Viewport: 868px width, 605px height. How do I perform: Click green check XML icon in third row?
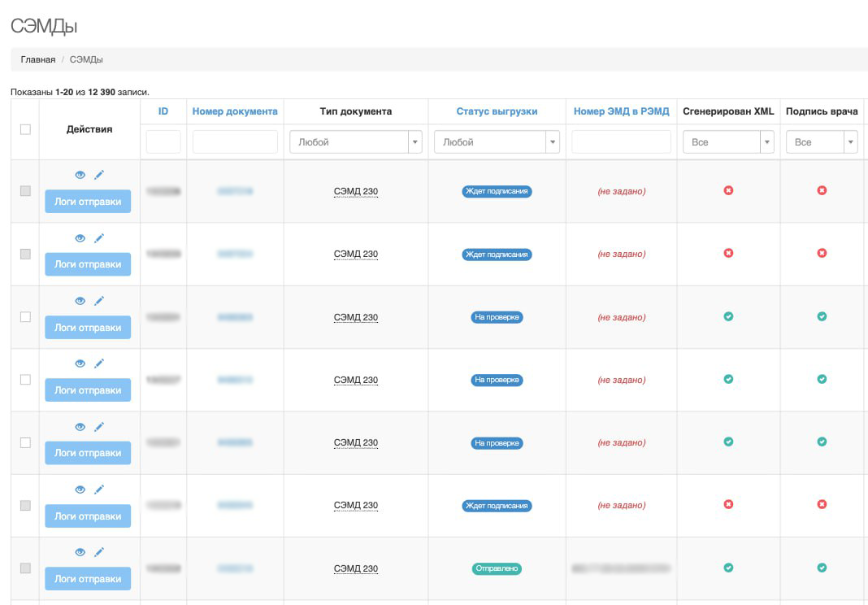pyautogui.click(x=728, y=316)
